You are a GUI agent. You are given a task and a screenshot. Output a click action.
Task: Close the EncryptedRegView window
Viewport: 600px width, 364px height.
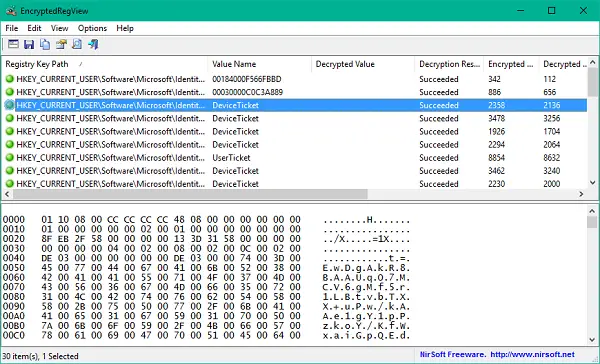[583, 10]
